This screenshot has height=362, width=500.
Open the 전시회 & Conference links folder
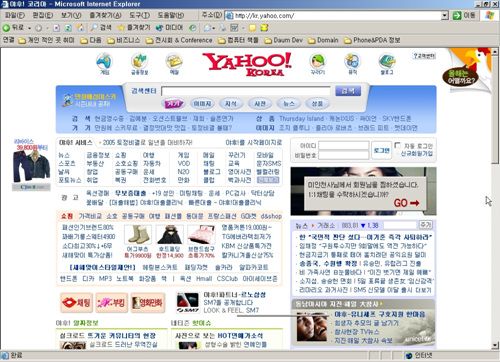click(x=179, y=40)
